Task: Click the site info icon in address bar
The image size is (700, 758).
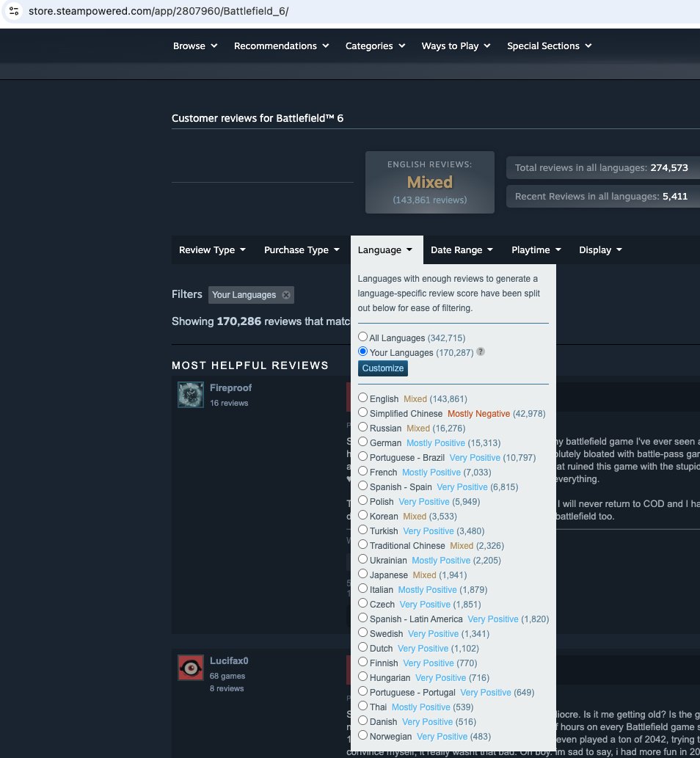Action: [14, 10]
